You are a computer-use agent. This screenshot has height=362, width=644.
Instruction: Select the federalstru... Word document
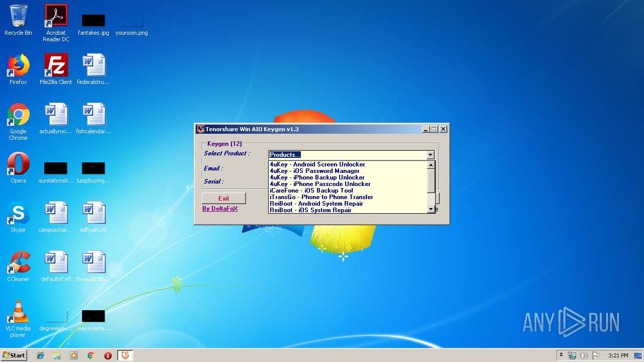tap(94, 69)
